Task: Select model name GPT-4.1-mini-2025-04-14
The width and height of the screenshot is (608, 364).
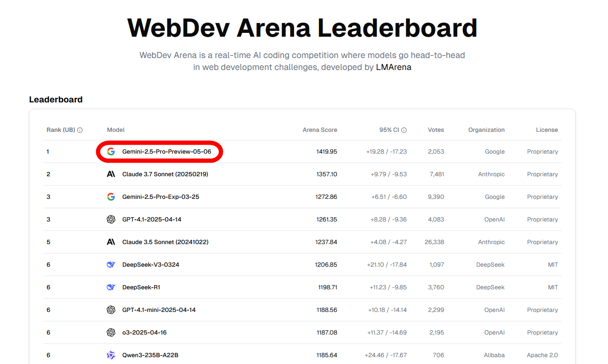Action: point(159,310)
